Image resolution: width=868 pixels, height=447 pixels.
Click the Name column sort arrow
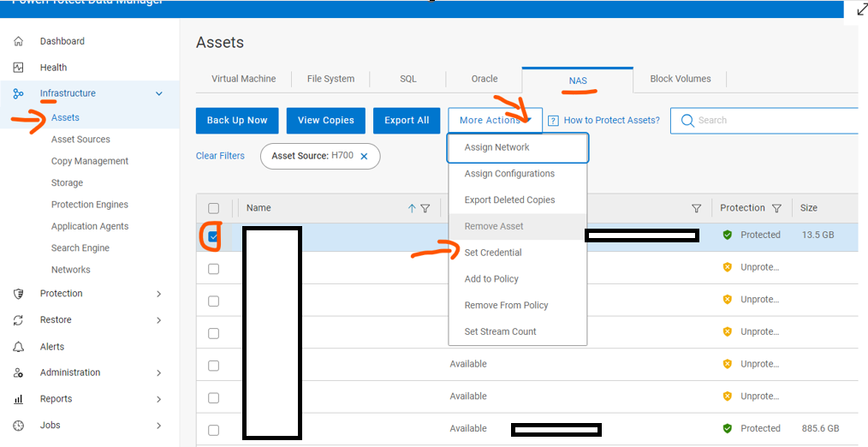(x=412, y=208)
